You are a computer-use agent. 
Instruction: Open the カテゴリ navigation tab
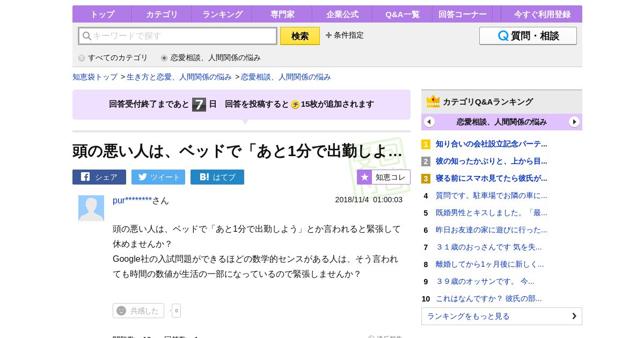(162, 14)
